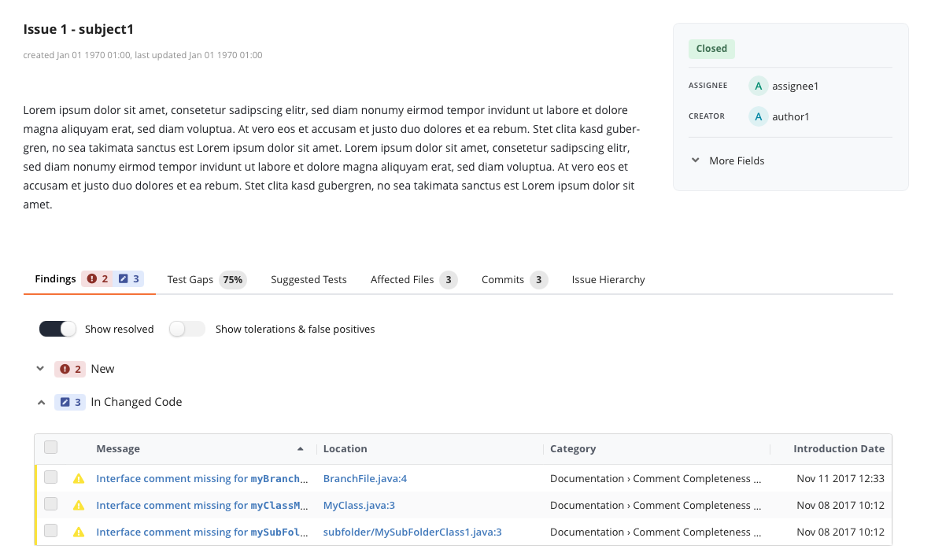931x560 pixels.
Task: Click warning icon for BranchFile.java finding
Action: pos(79,478)
